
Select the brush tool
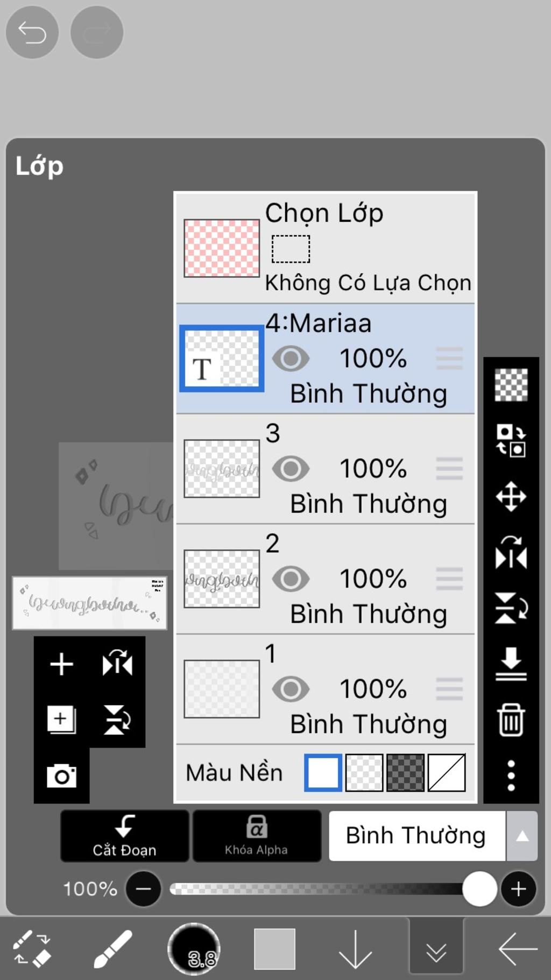tap(112, 949)
